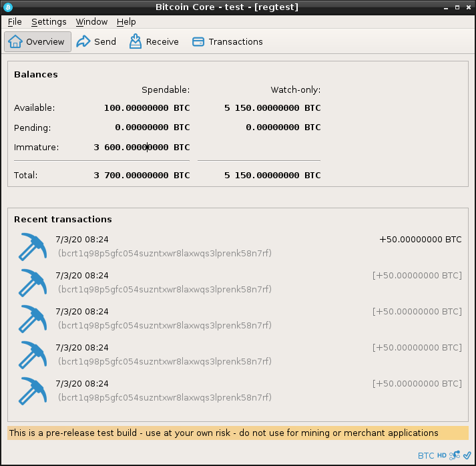
Task: Open the File menu
Action: (x=15, y=22)
